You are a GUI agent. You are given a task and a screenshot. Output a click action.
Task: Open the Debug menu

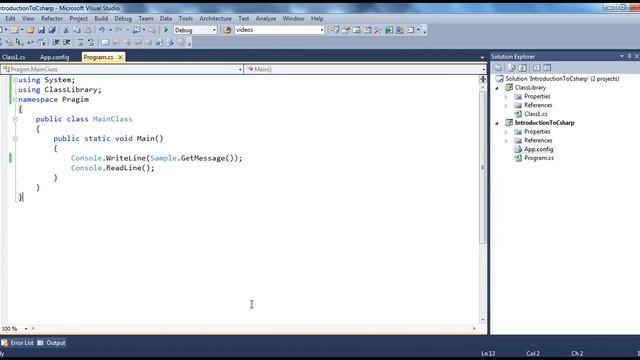(x=123, y=19)
